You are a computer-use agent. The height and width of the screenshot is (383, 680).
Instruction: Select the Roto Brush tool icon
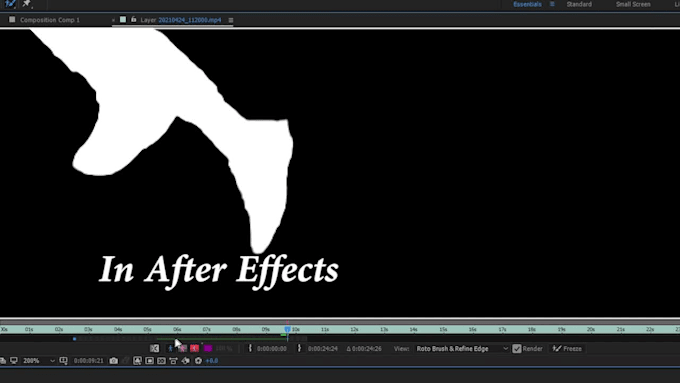[x=10, y=4]
